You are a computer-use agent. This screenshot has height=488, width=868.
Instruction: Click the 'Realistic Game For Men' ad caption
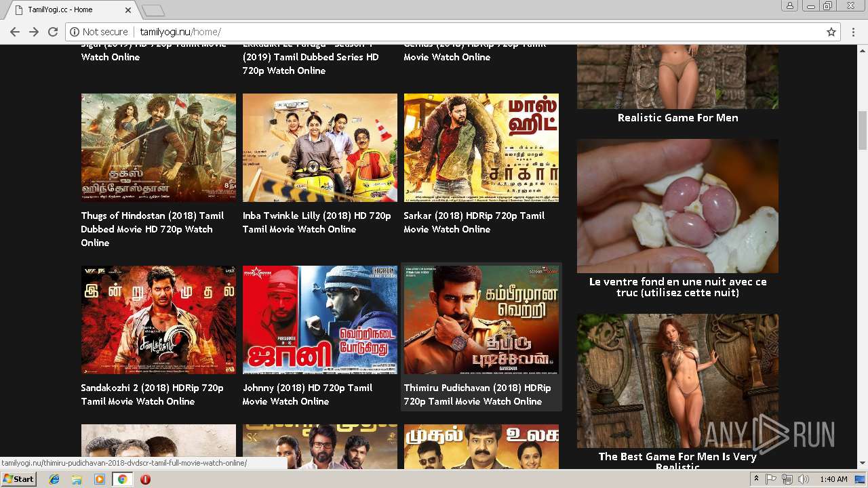click(677, 118)
